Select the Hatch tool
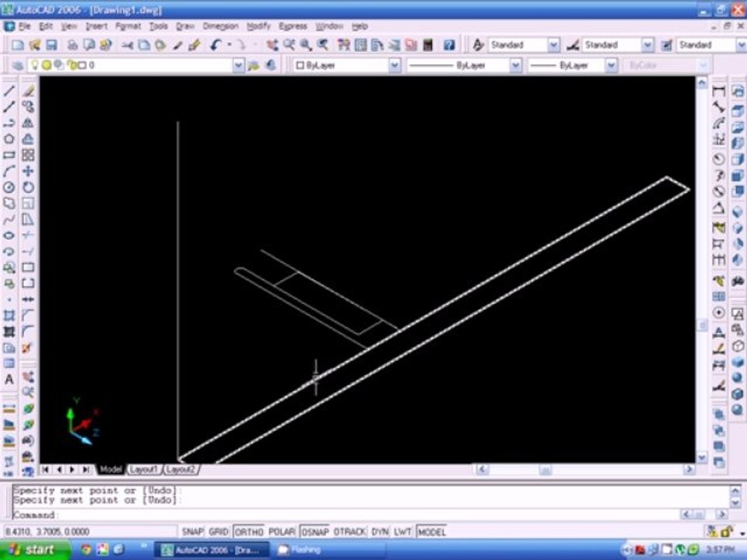This screenshot has width=747, height=560. pyautogui.click(x=9, y=316)
